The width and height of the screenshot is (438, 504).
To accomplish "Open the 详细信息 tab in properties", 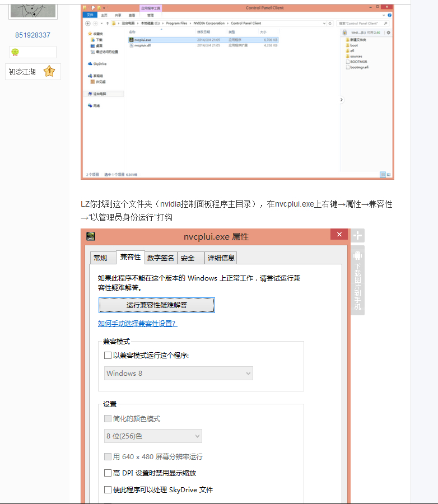I will click(221, 258).
